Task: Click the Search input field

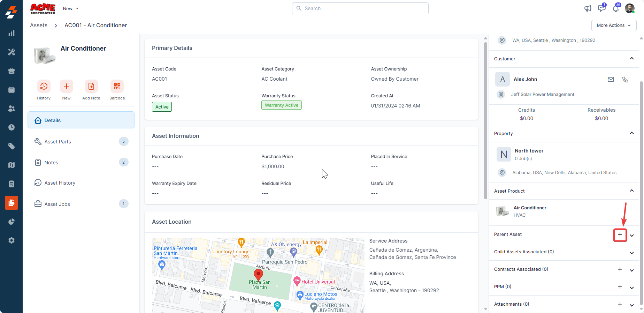Action: point(360,8)
